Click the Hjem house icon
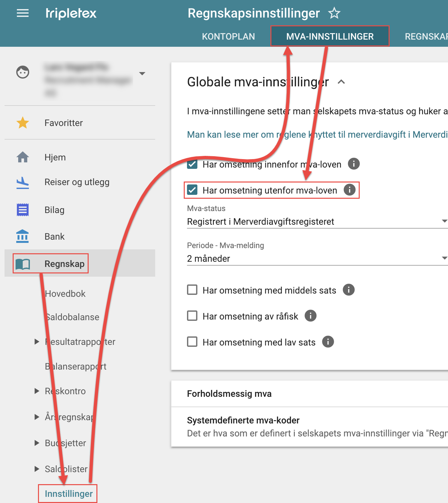The image size is (448, 503). point(23,157)
